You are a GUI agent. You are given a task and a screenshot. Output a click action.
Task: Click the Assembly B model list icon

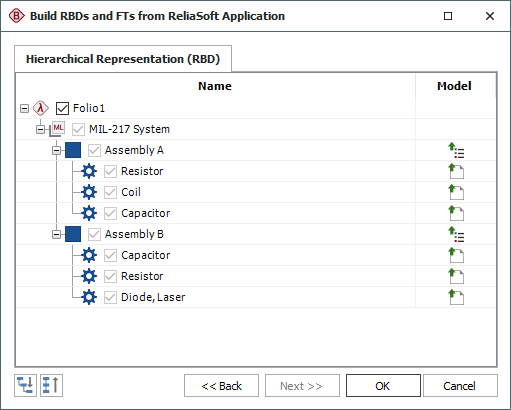click(x=456, y=234)
